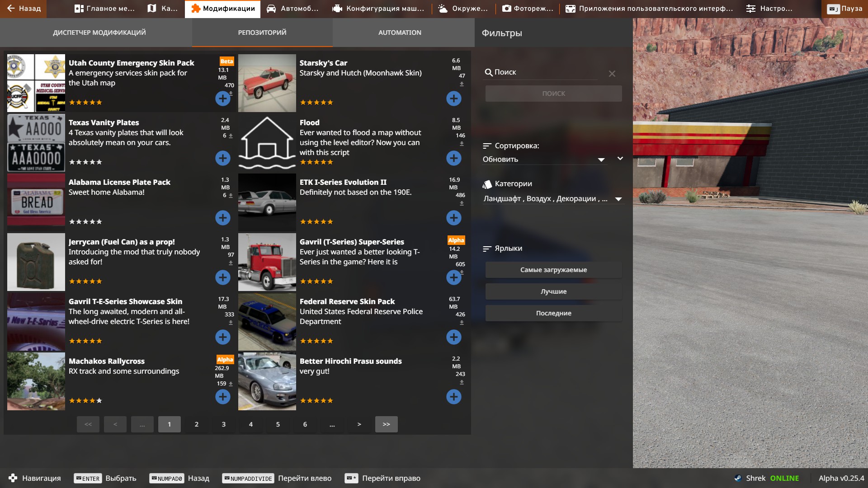
Task: Open the Обновить sorting dropdown
Action: pyautogui.click(x=543, y=160)
